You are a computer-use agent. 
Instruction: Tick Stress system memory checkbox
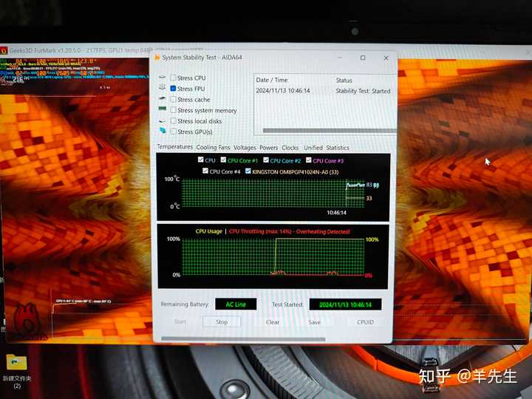pyautogui.click(x=174, y=110)
